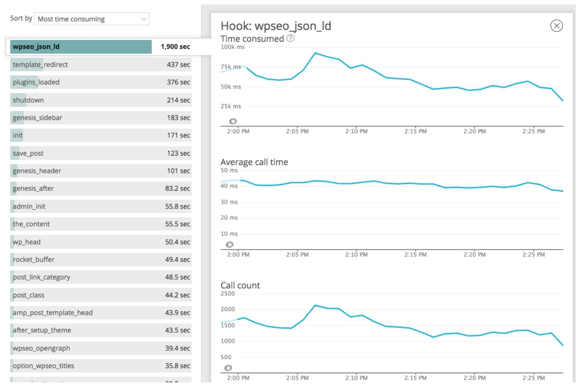Select the genesis_sidebar hook row
Viewport: 578px width, 392px height.
click(101, 118)
